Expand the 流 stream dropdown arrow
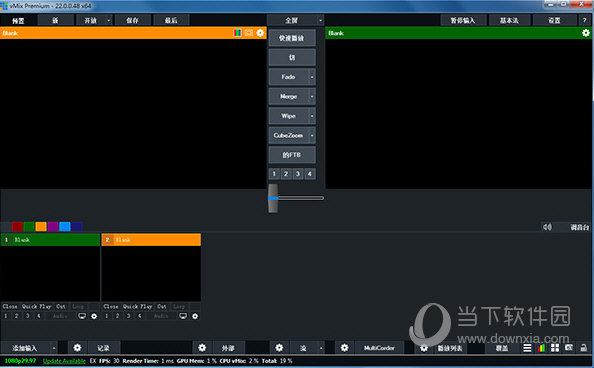Viewport: 594px width, 368px height. (321, 348)
